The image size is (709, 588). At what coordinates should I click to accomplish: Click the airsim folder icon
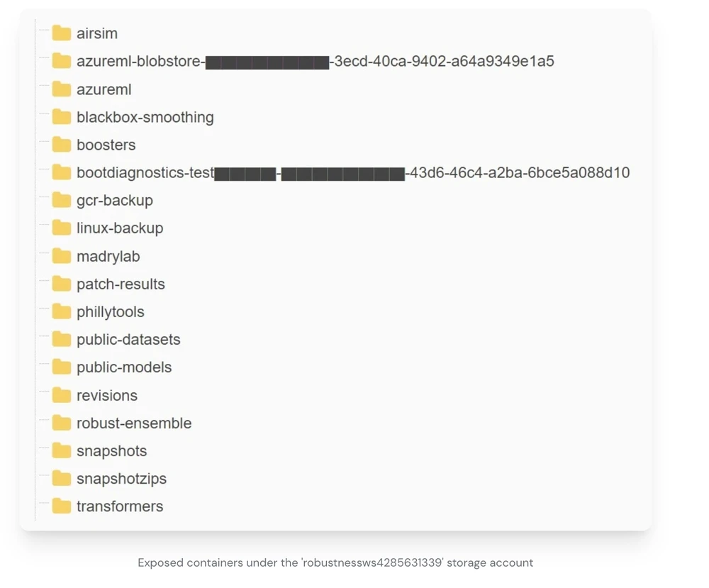[62, 33]
